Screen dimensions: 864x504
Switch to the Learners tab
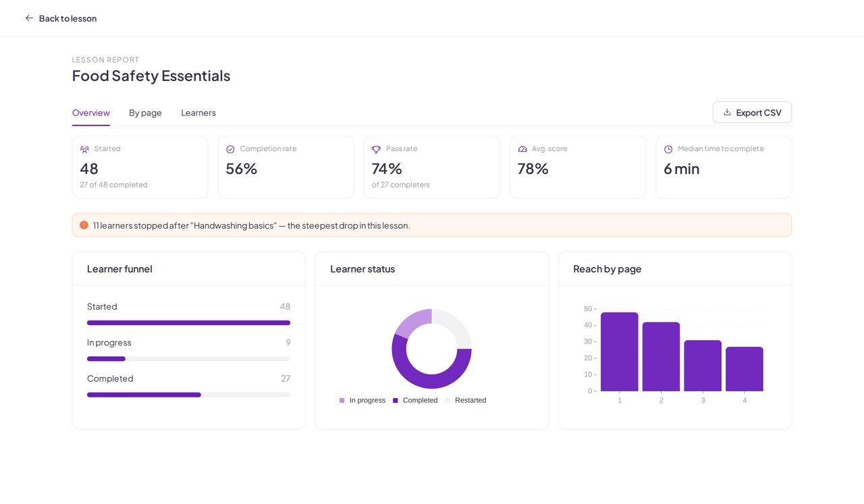pyautogui.click(x=198, y=113)
